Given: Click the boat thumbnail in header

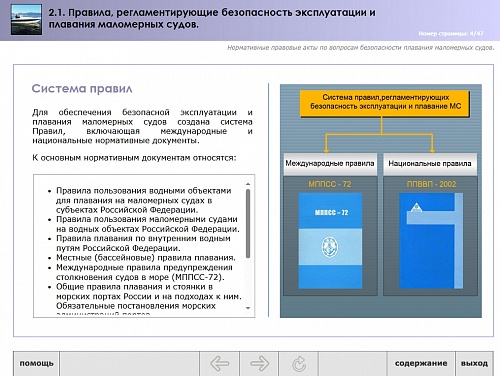Looking at the screenshot, I should 26,19.
